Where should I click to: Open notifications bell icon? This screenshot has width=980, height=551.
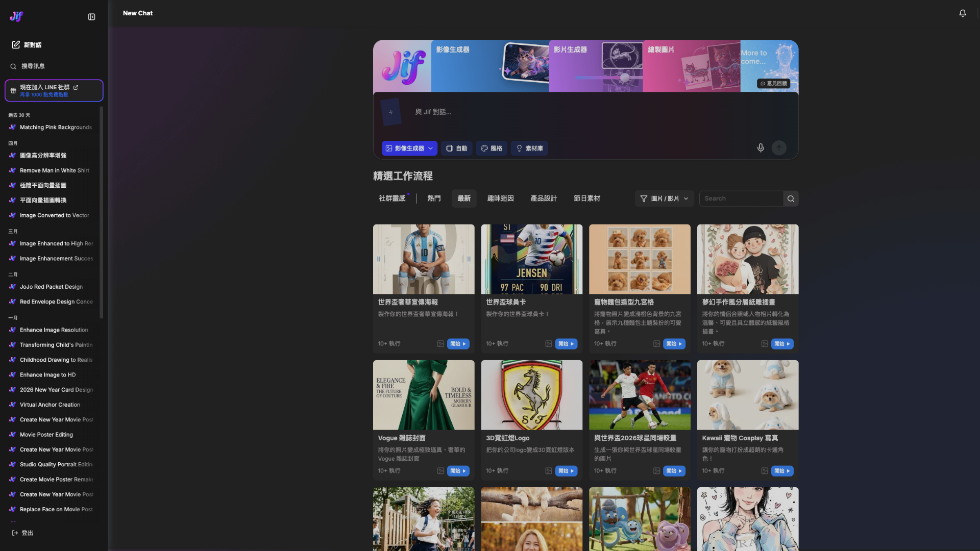point(962,13)
